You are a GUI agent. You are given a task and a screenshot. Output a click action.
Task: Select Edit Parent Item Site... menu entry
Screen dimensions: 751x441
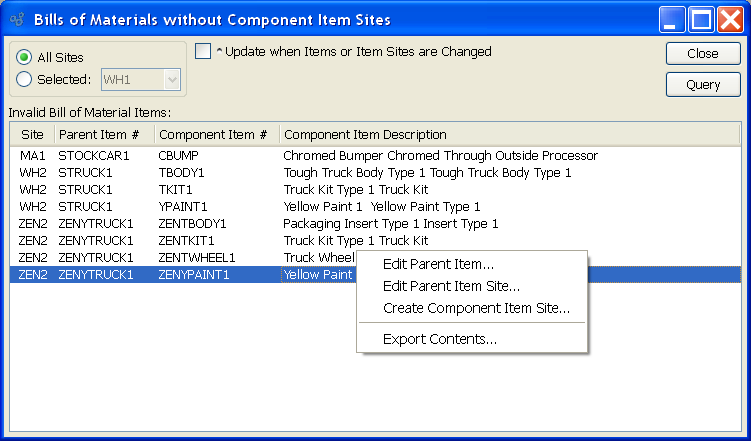(451, 286)
